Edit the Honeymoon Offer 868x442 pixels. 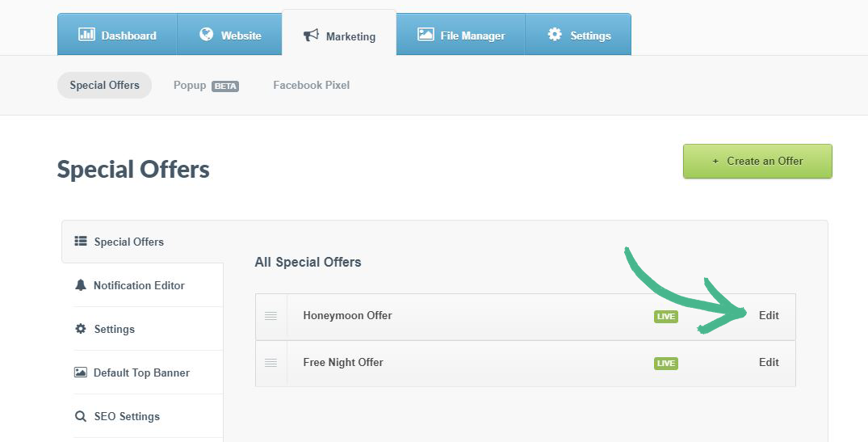pos(769,315)
